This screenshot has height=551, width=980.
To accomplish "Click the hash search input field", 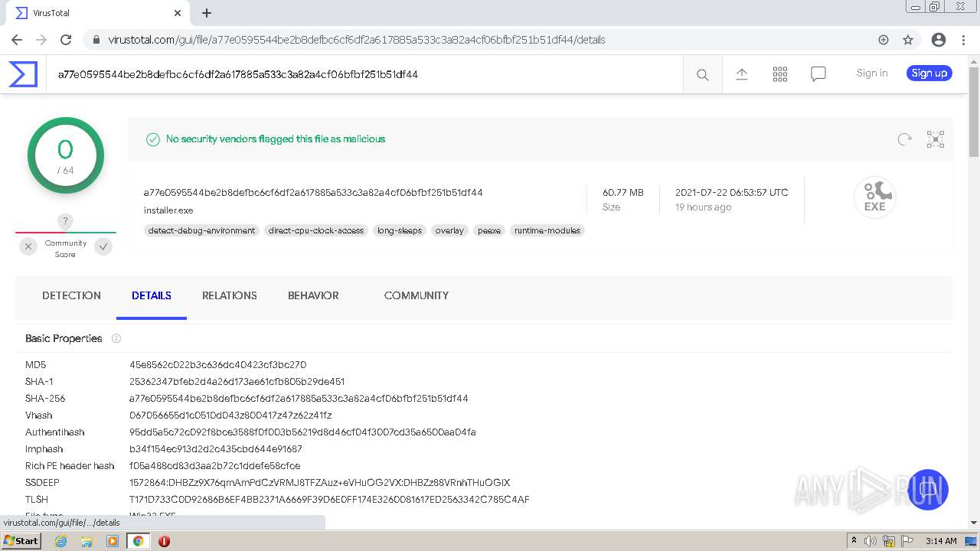I will (365, 74).
